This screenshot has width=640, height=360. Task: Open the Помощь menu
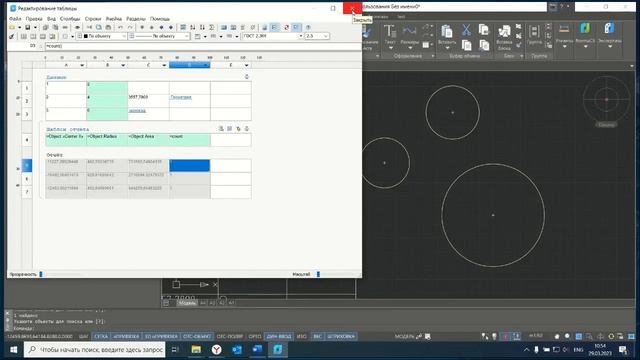(160, 19)
